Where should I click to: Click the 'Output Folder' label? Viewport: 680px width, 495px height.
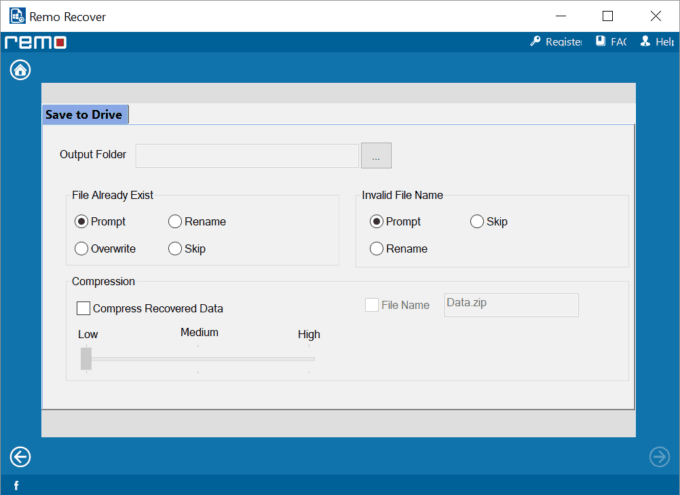tap(93, 154)
